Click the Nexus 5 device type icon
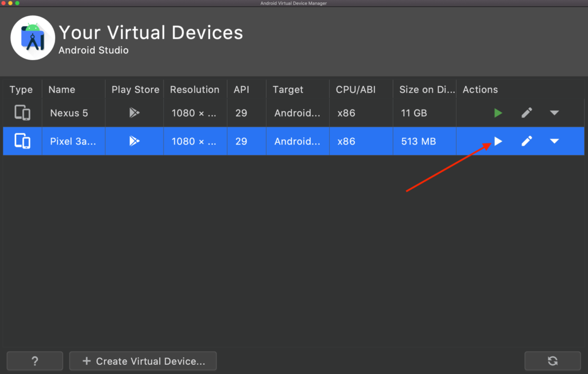The width and height of the screenshot is (588, 374). point(22,112)
